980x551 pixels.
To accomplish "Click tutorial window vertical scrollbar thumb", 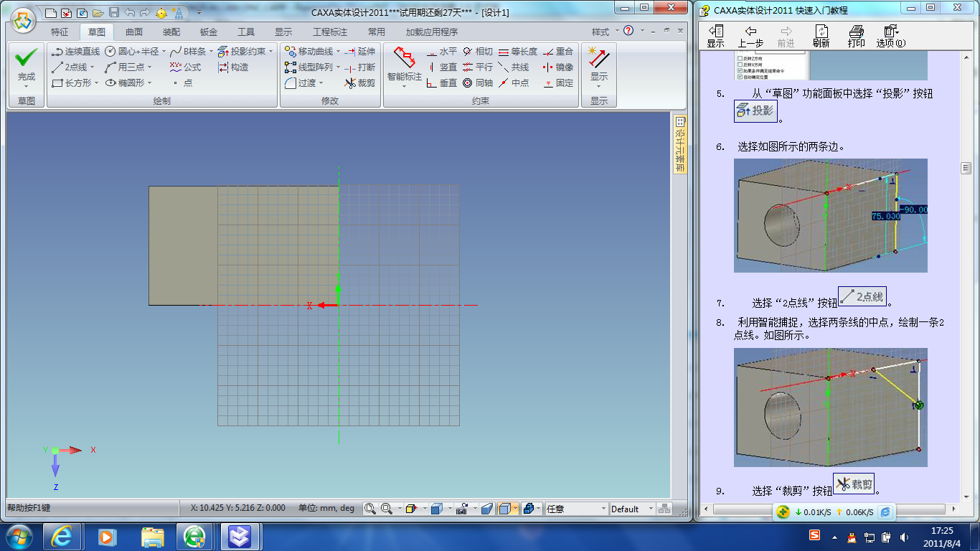I will 966,168.
